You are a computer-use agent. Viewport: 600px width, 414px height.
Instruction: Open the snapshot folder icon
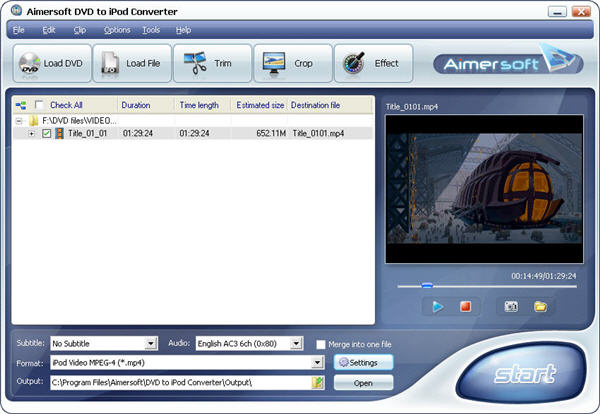[x=540, y=306]
